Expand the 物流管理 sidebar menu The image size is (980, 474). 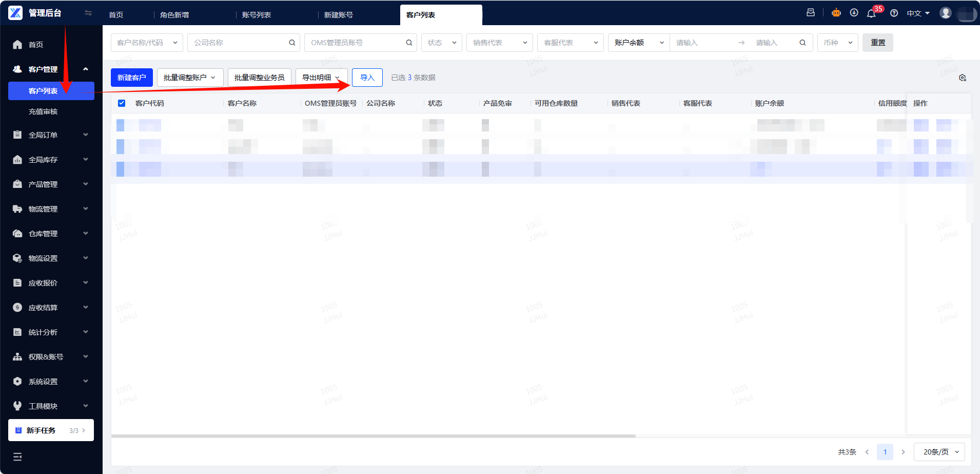[86, 209]
